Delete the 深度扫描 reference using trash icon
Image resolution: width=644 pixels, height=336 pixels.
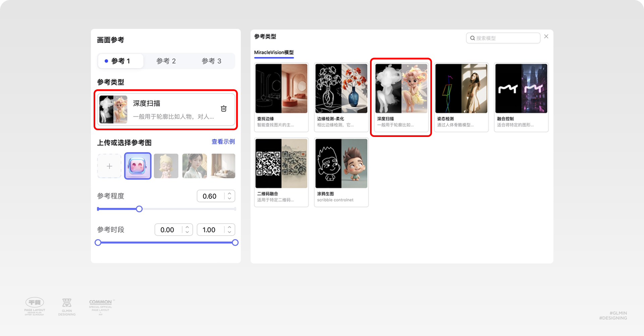coord(223,109)
